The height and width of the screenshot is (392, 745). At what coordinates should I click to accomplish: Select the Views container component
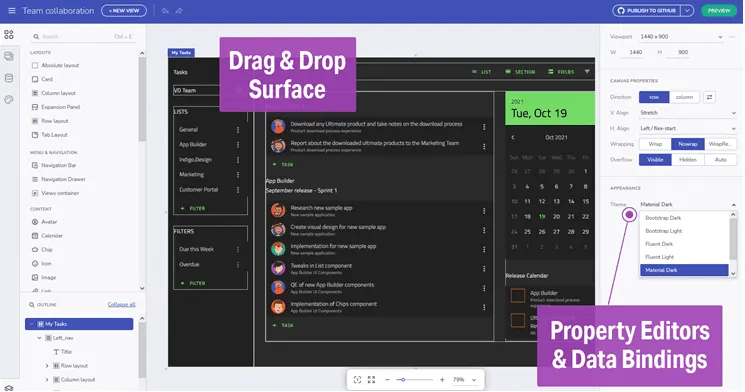pos(55,193)
